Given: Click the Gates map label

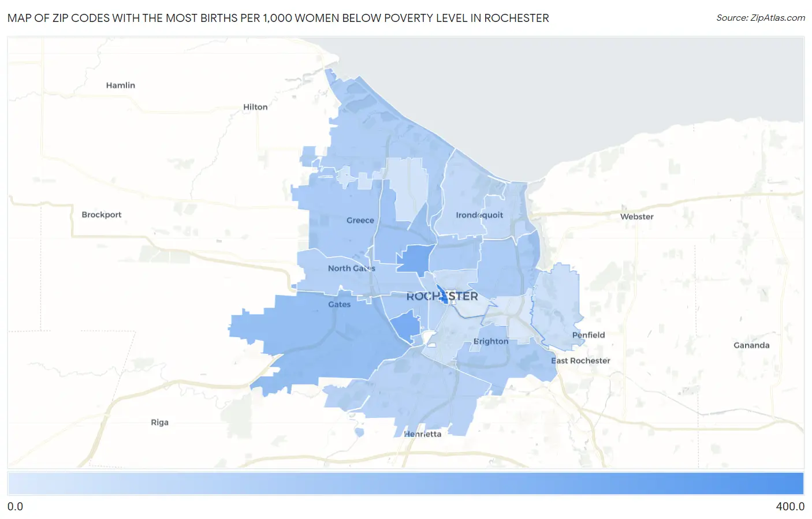Looking at the screenshot, I should 340,304.
